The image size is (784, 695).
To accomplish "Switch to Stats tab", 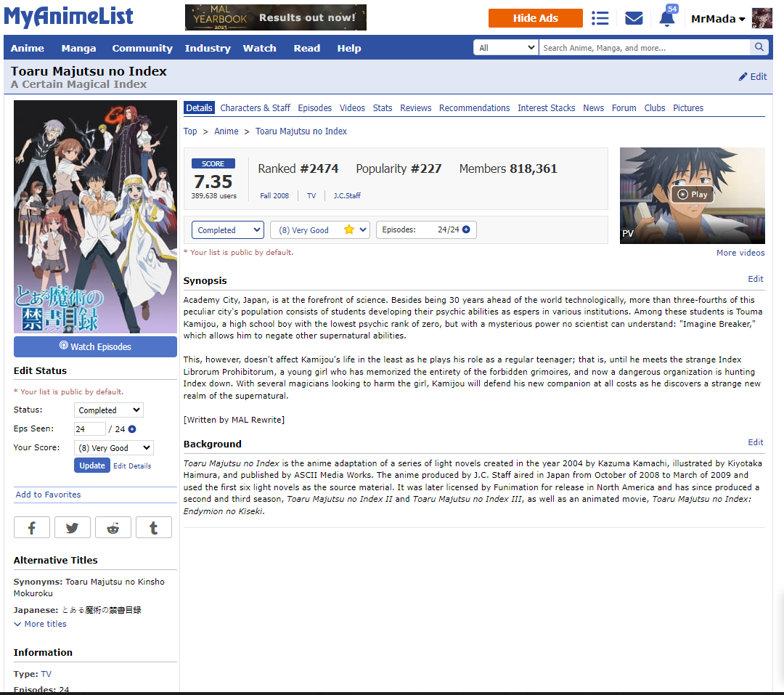I will tap(382, 107).
